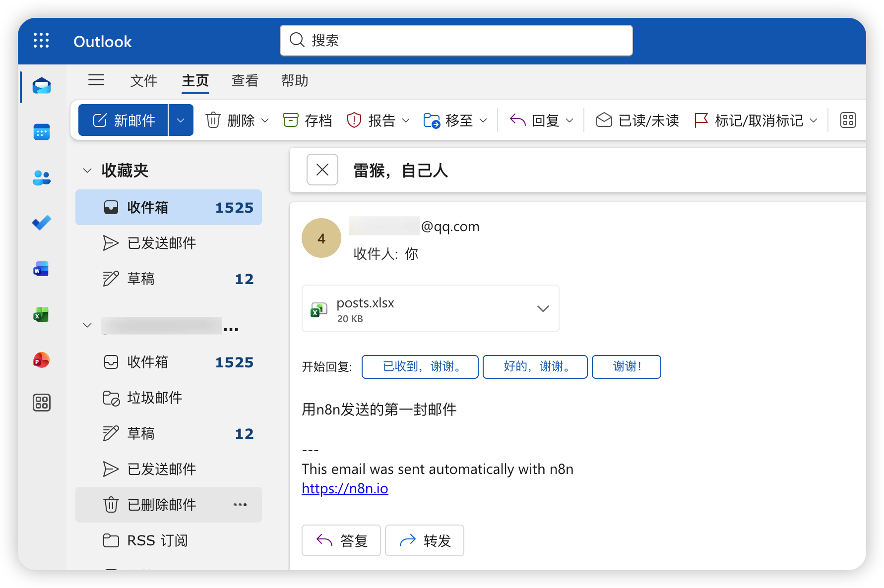Image resolution: width=884 pixels, height=588 pixels.
Task: Click the read/unread envelope icon
Action: click(604, 120)
